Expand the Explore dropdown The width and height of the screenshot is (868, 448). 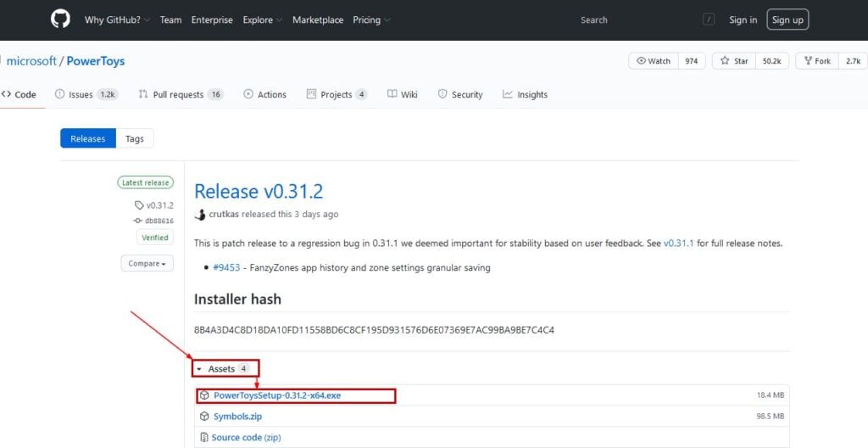click(x=263, y=20)
